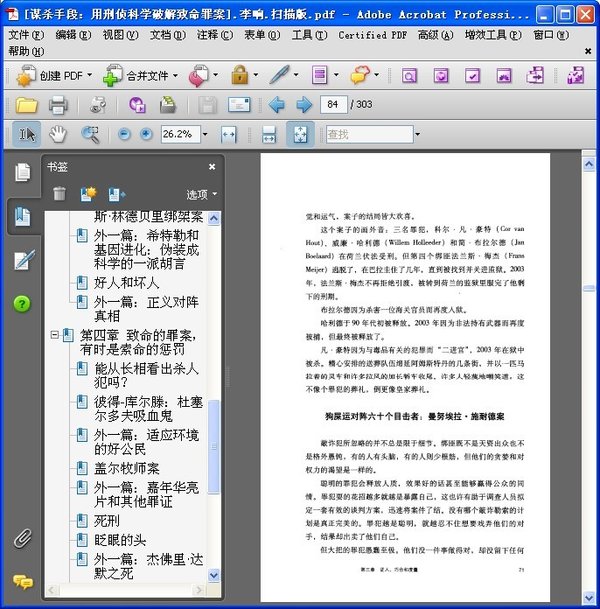Viewport: 600px width, 609px height.
Task: Click the document vertical scrollbar thumb
Action: [x=589, y=288]
